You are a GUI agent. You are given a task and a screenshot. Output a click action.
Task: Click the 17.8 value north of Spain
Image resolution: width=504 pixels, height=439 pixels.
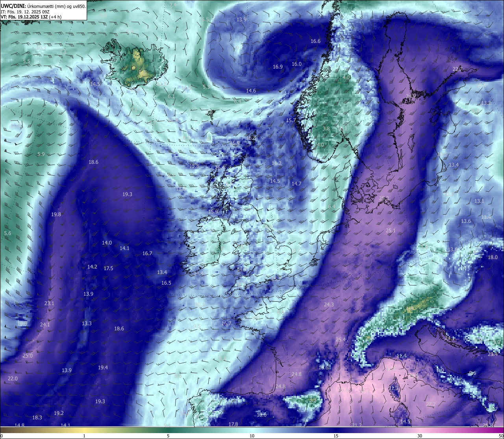(x=233, y=424)
